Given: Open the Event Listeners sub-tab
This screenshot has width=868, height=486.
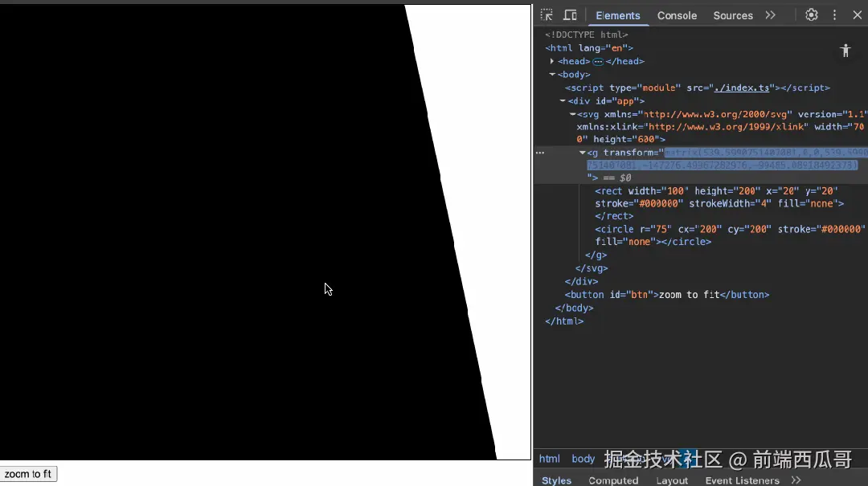Looking at the screenshot, I should (x=742, y=480).
